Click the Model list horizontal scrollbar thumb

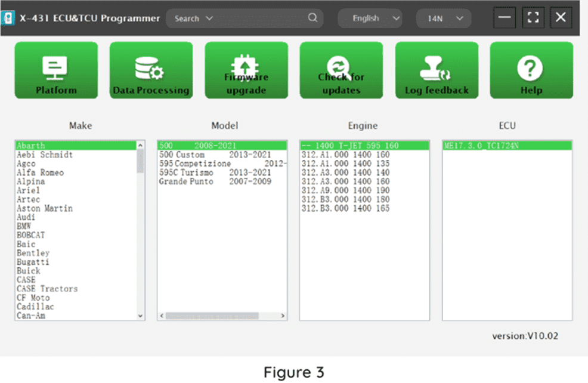(212, 316)
